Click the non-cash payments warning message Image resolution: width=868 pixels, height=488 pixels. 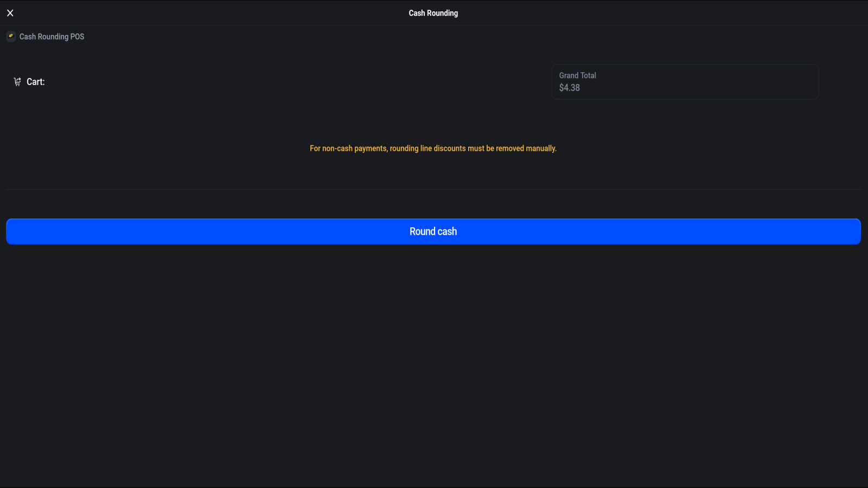tap(433, 148)
